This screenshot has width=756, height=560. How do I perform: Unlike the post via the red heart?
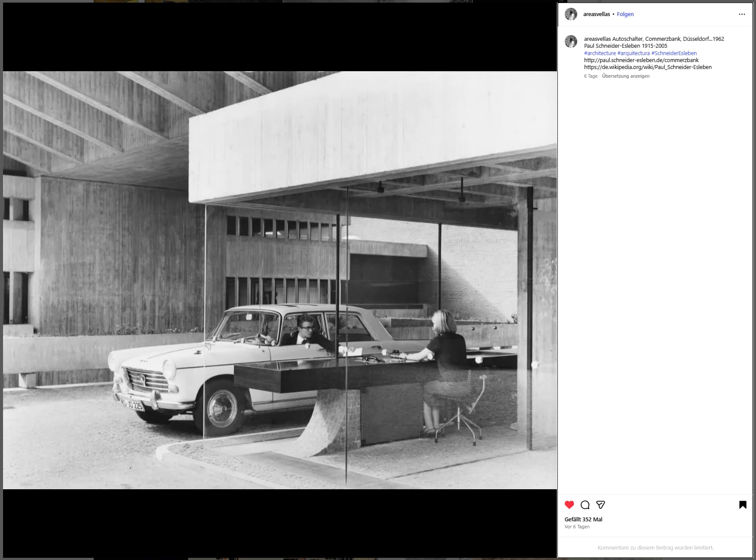tap(569, 504)
